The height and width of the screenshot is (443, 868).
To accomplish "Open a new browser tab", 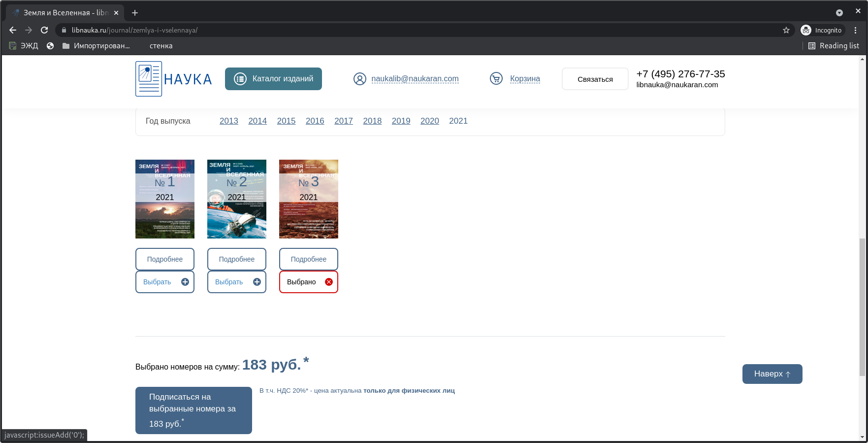I will [x=135, y=13].
